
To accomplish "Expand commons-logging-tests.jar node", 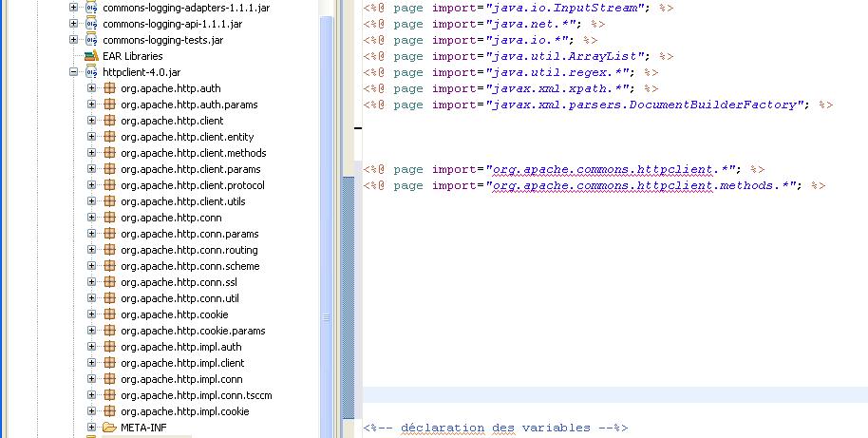I will (x=73, y=40).
